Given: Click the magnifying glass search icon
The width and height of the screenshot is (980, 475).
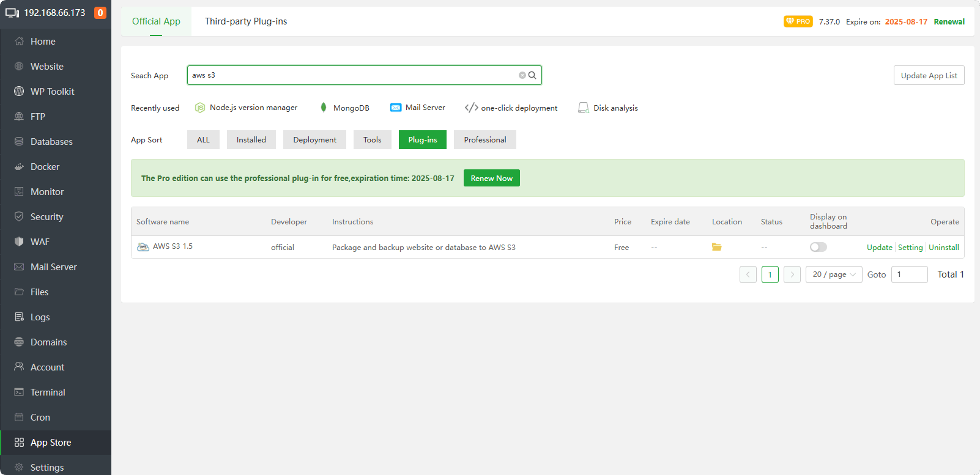Looking at the screenshot, I should pos(532,75).
